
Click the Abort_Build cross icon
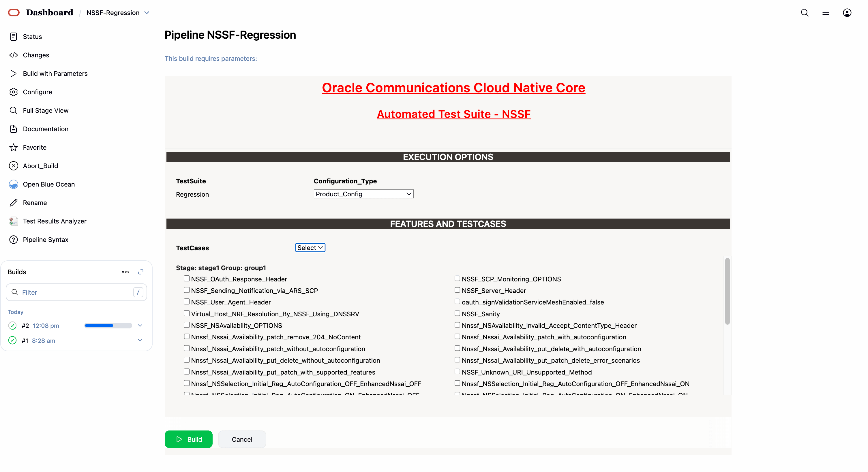tap(14, 166)
